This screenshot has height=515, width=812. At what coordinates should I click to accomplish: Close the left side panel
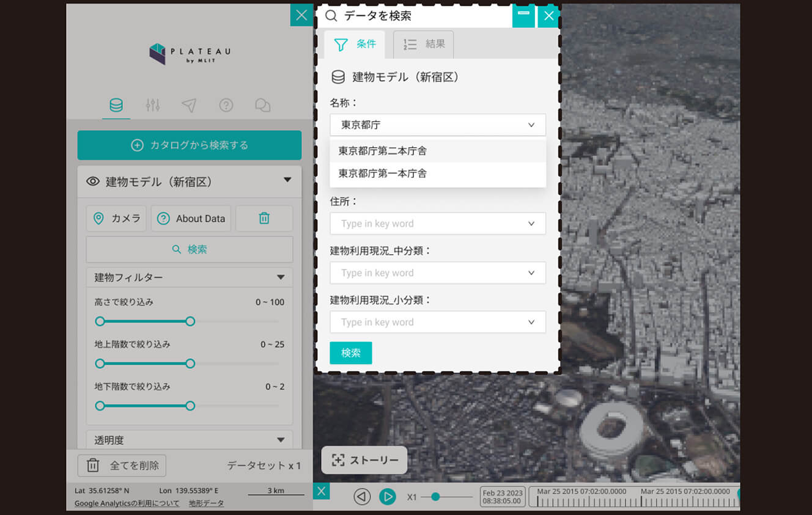[301, 15]
